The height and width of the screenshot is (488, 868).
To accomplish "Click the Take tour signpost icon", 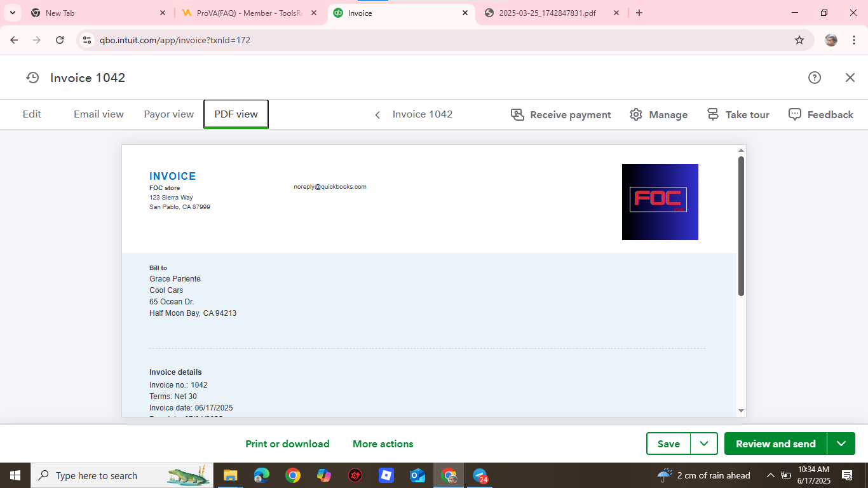I will tap(713, 114).
